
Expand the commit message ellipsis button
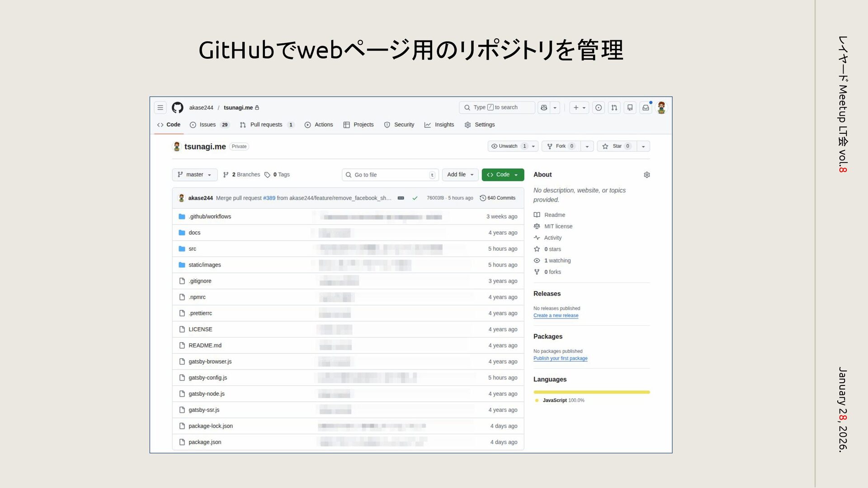(401, 198)
